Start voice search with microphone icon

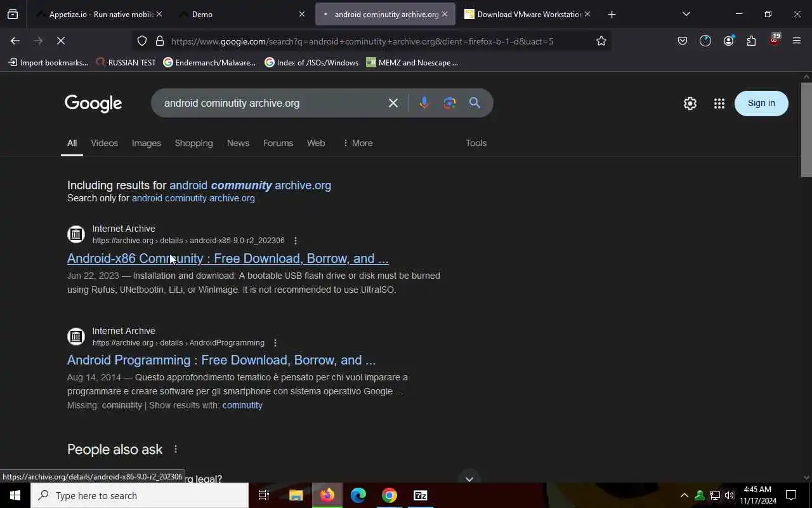point(424,103)
